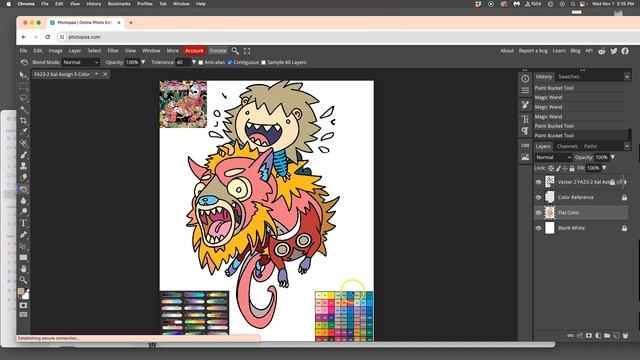Open the Select menu
Viewport: 640px width, 360px height.
[x=94, y=51]
